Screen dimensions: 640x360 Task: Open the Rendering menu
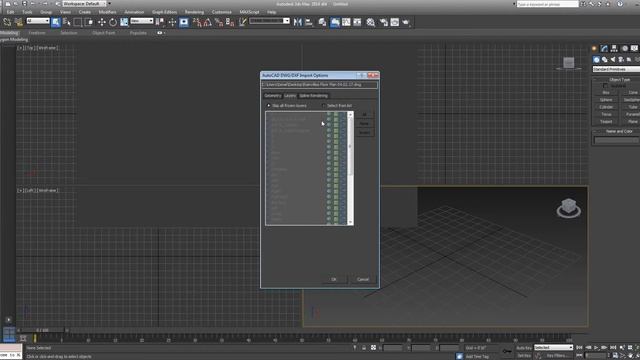coord(194,12)
